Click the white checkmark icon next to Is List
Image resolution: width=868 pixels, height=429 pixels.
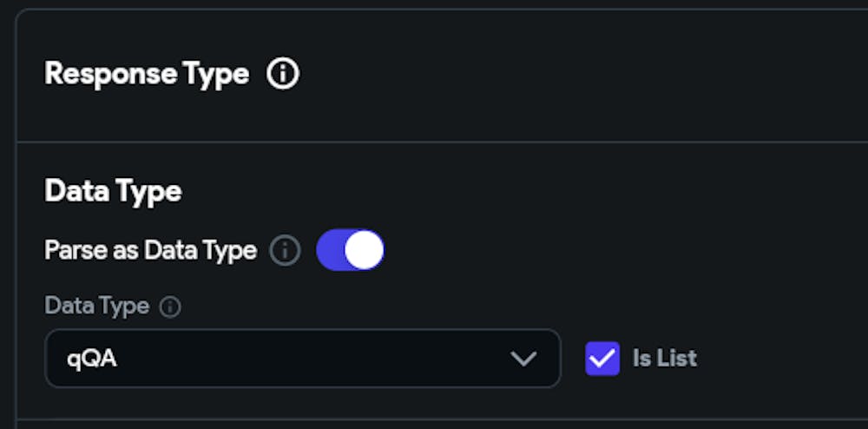coord(602,358)
